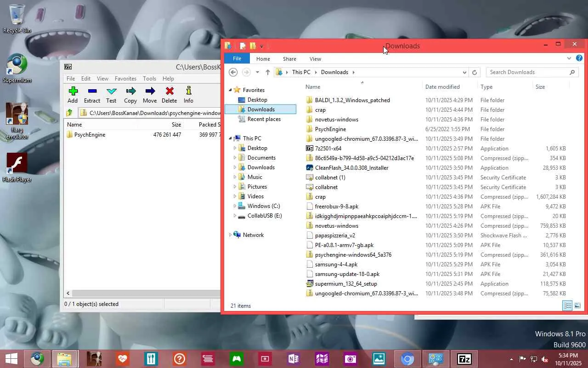This screenshot has height=368, width=588.
Task: Open the address bar history dropdown
Action: (464, 72)
